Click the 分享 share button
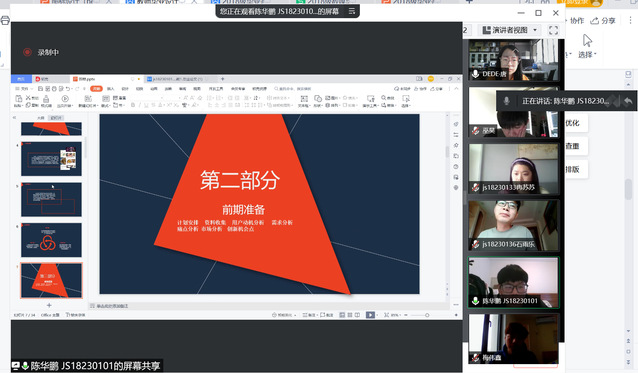The image size is (638, 373). point(603,21)
